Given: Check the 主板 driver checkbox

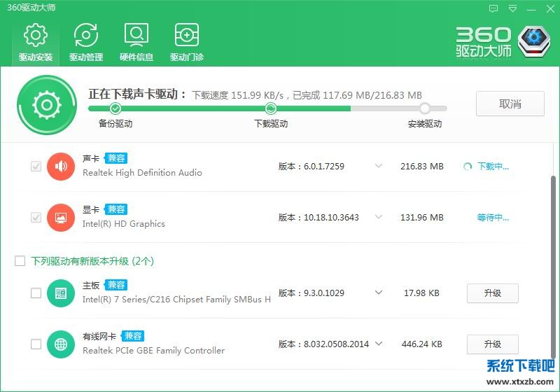Looking at the screenshot, I should point(36,293).
